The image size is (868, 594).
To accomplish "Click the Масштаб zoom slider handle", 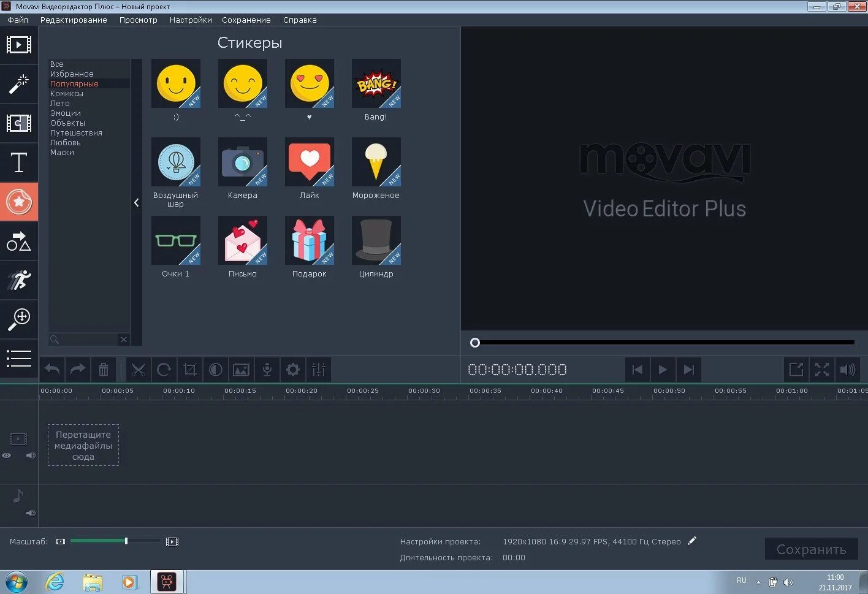I will coord(126,541).
